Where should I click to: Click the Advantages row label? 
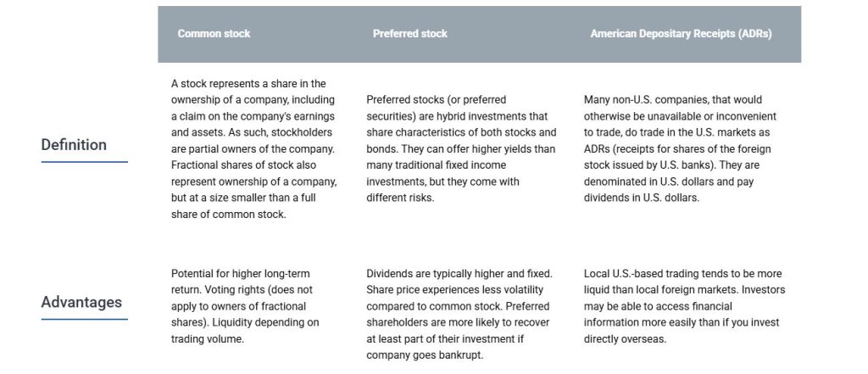81,303
